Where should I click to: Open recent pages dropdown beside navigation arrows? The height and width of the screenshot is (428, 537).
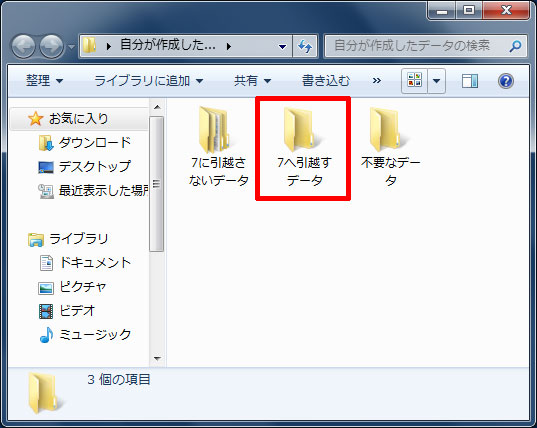click(x=71, y=47)
